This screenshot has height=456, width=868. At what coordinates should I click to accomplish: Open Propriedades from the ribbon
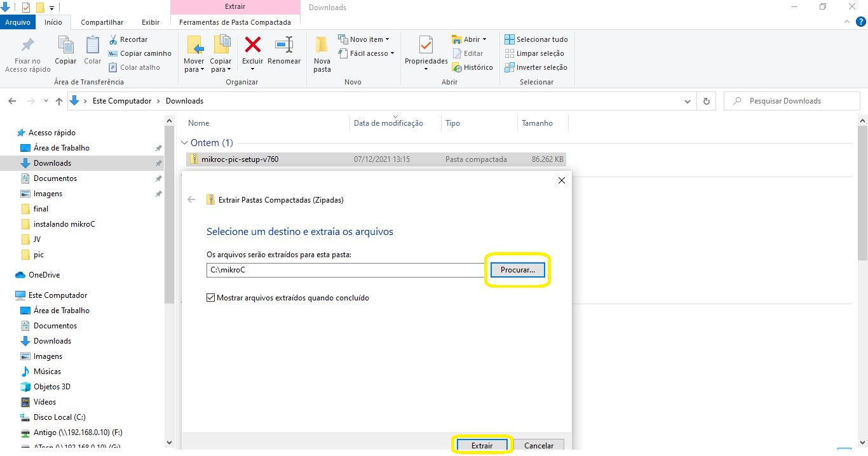426,46
